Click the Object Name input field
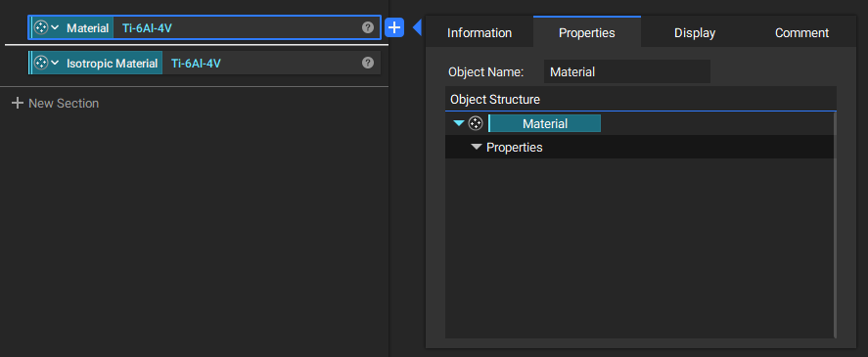The width and height of the screenshot is (868, 357). coord(627,72)
